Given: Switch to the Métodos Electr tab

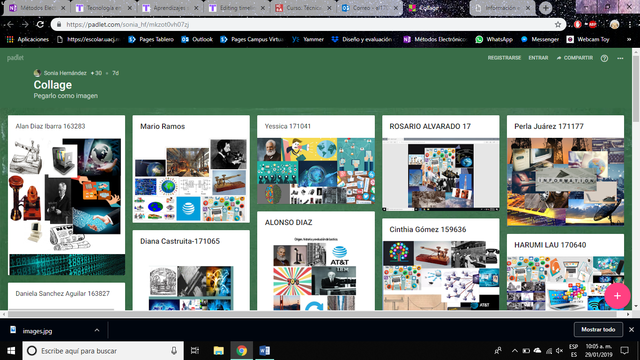Looking at the screenshot, I should coord(38,8).
